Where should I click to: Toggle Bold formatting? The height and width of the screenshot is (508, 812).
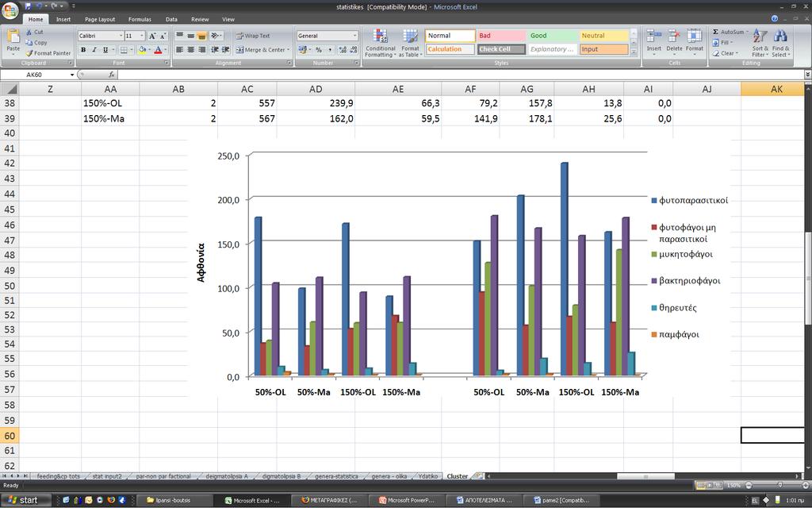point(82,50)
